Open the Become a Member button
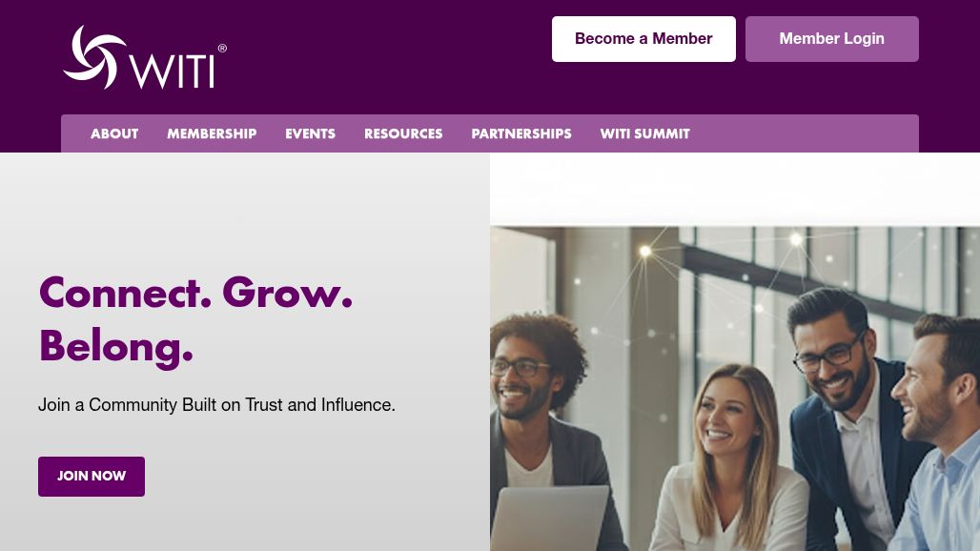 coord(643,39)
